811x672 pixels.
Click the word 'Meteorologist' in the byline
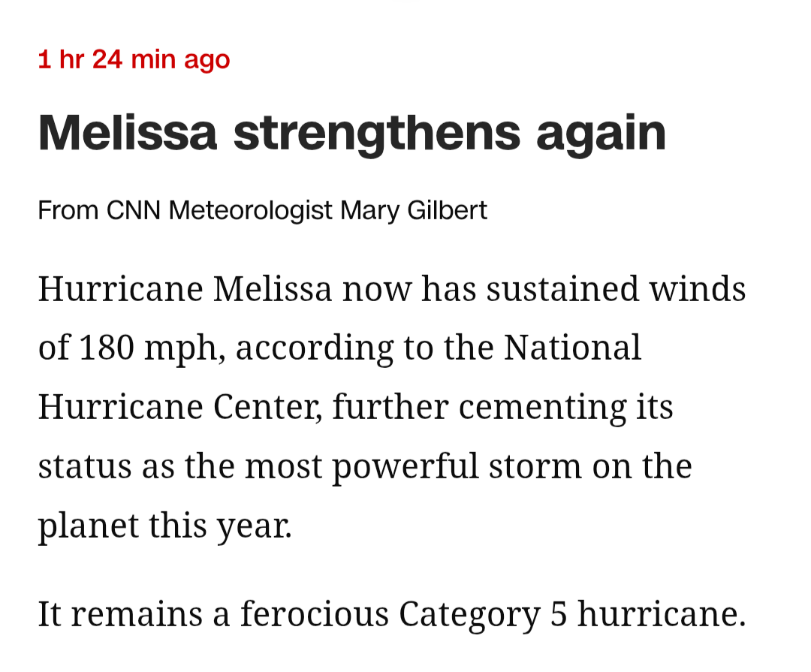coord(250,211)
